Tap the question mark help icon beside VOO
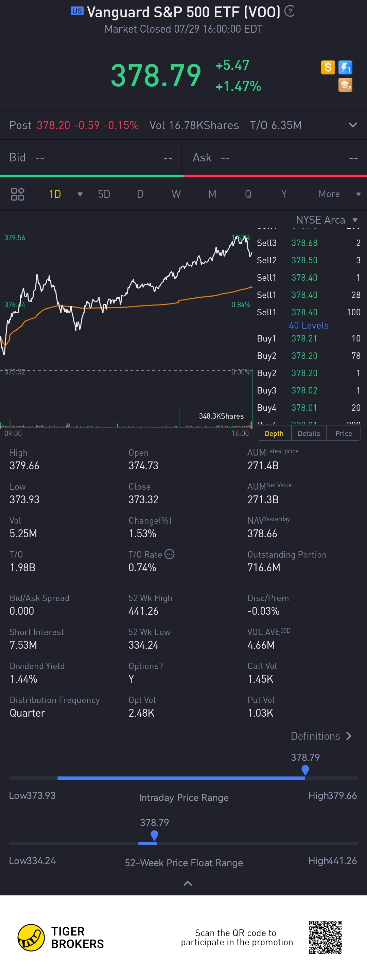367x980 pixels. coord(290,12)
